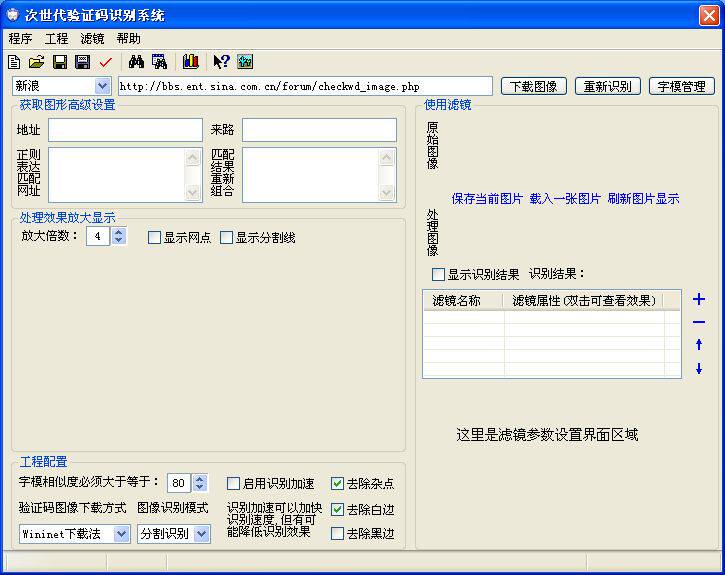
Task: Click the 滤镜属性 column header
Action: 584,301
